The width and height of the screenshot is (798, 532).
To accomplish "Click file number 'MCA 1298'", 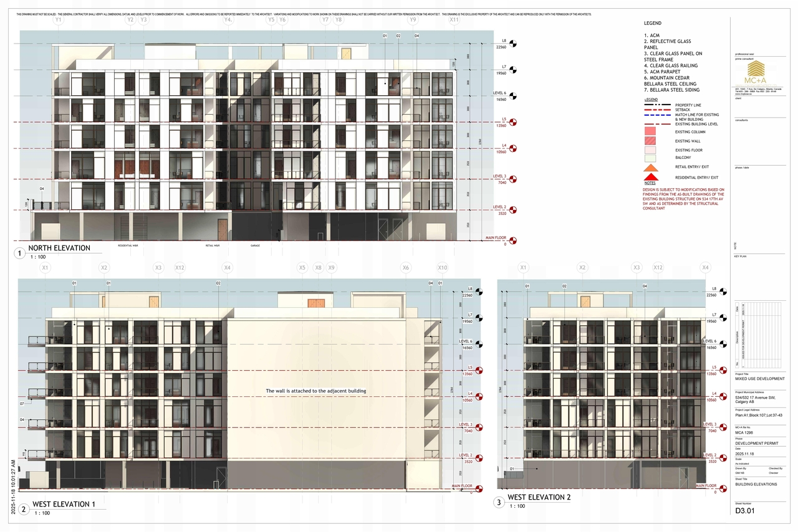I will [x=745, y=432].
